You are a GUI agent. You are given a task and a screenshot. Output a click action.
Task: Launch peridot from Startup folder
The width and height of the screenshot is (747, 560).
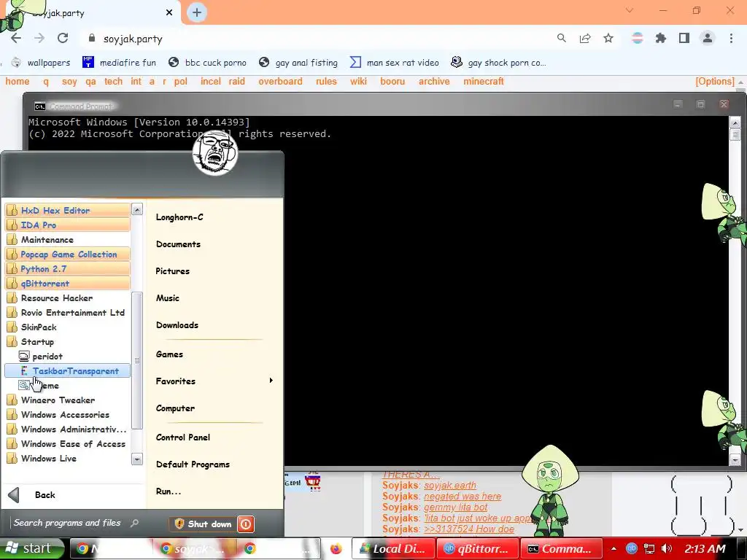coord(68,356)
